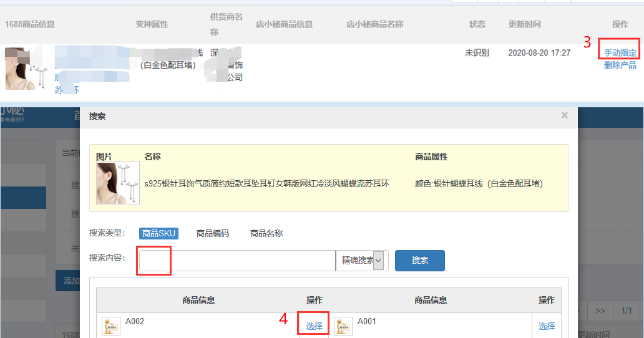
Task: Choose 选择 for product A002
Action: tap(315, 326)
